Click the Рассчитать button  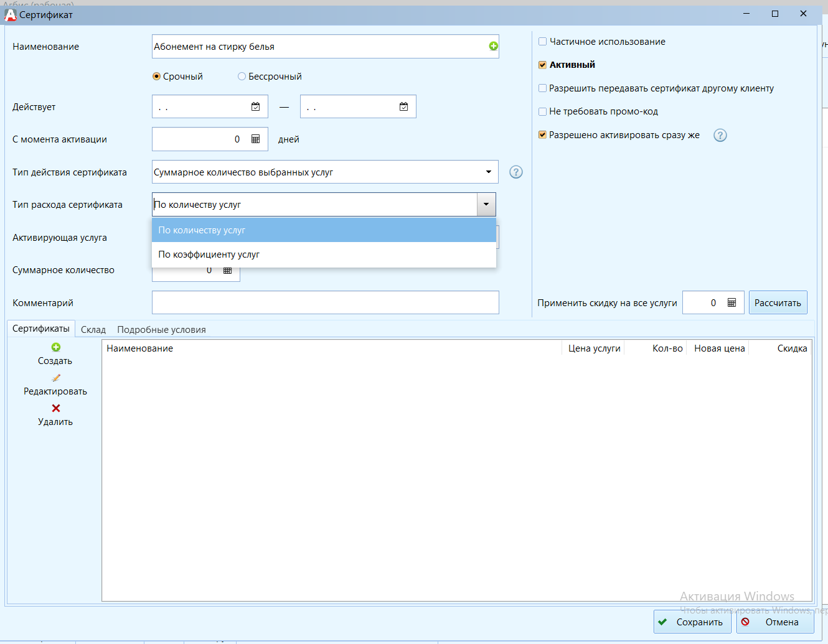pyautogui.click(x=778, y=303)
